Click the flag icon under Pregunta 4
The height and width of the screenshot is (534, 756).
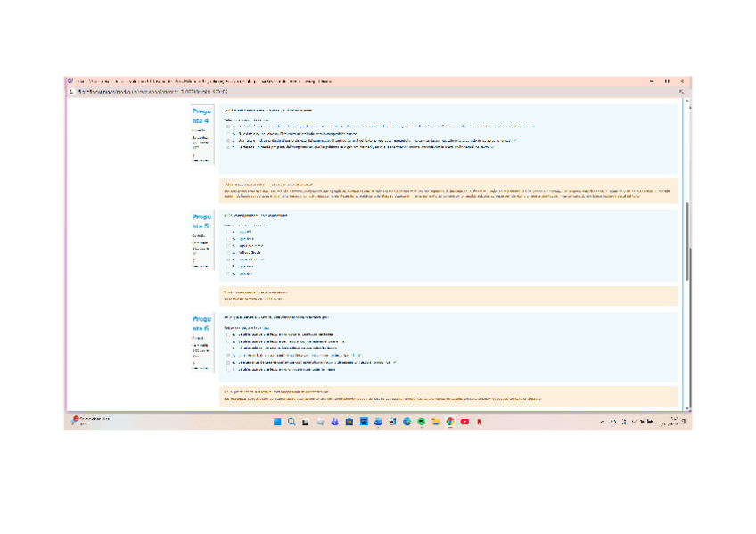click(194, 155)
